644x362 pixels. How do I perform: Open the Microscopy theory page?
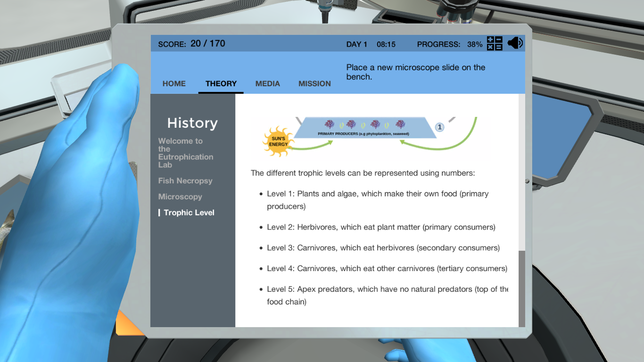180,197
